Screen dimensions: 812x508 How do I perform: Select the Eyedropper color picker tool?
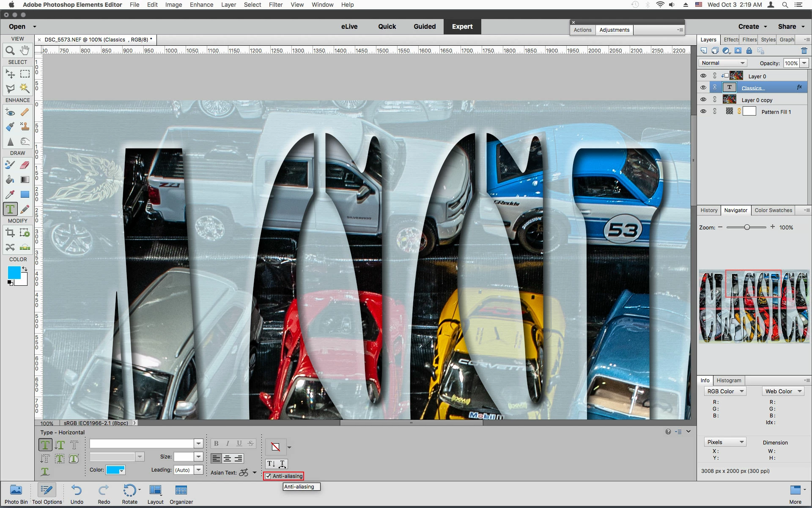[x=10, y=194]
